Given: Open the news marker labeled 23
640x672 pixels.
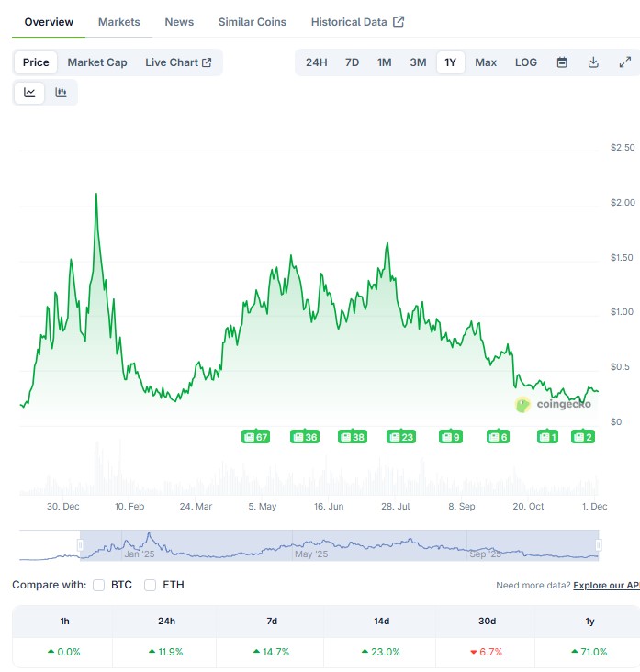Looking at the screenshot, I should coord(401,437).
